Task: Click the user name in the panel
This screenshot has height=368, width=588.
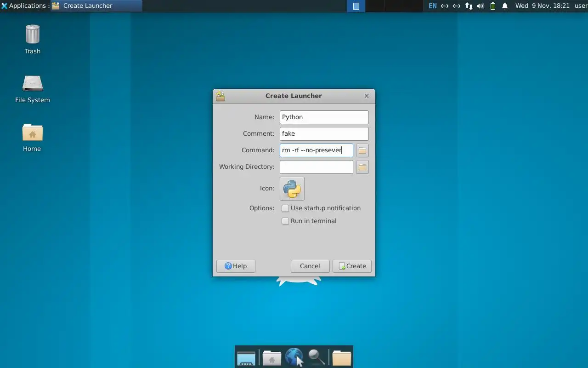Action: pos(581,6)
